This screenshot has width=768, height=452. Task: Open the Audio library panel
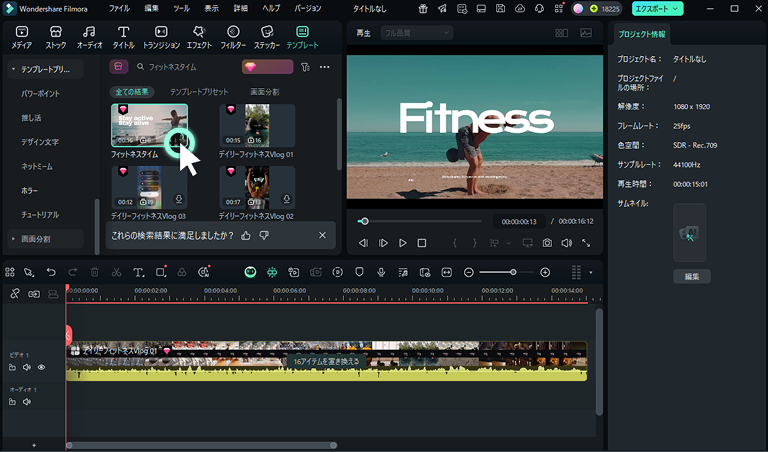(x=90, y=37)
